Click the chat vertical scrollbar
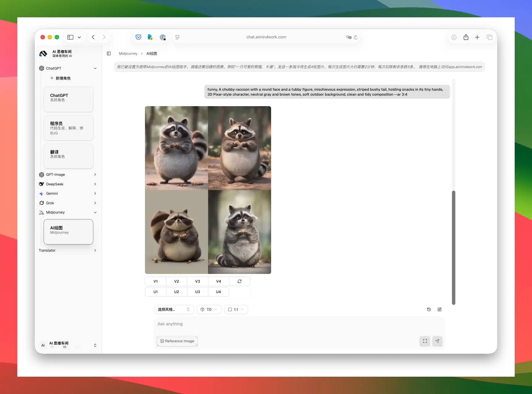This screenshot has height=394, width=532. (453, 248)
